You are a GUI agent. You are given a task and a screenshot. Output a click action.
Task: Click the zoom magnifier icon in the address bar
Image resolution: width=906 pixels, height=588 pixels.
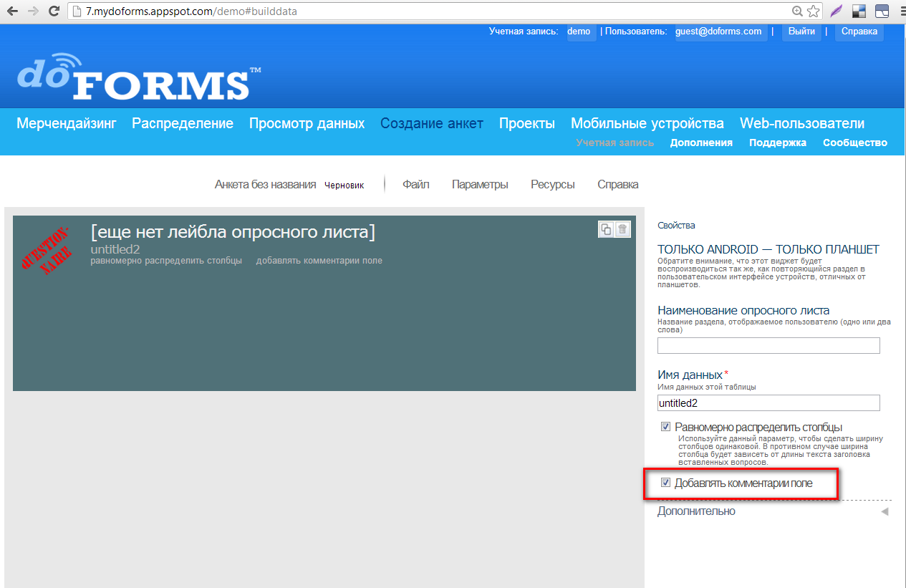pos(797,11)
